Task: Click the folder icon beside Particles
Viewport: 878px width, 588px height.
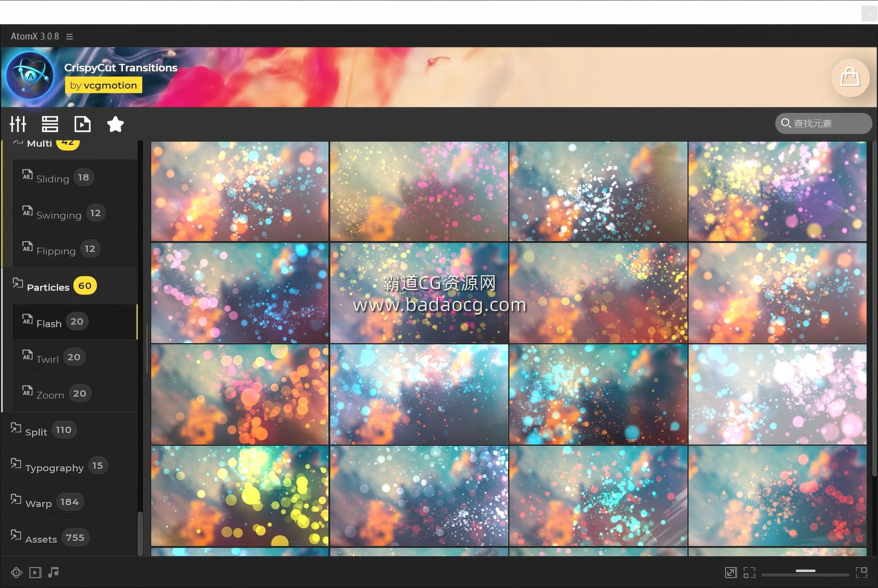Action: [18, 283]
